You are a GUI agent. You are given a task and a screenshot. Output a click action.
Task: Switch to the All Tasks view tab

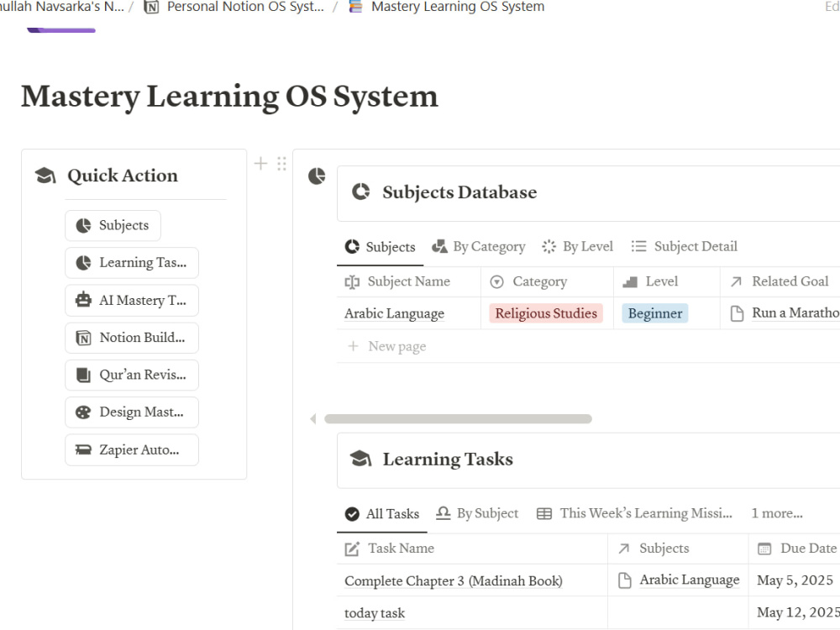pos(382,514)
